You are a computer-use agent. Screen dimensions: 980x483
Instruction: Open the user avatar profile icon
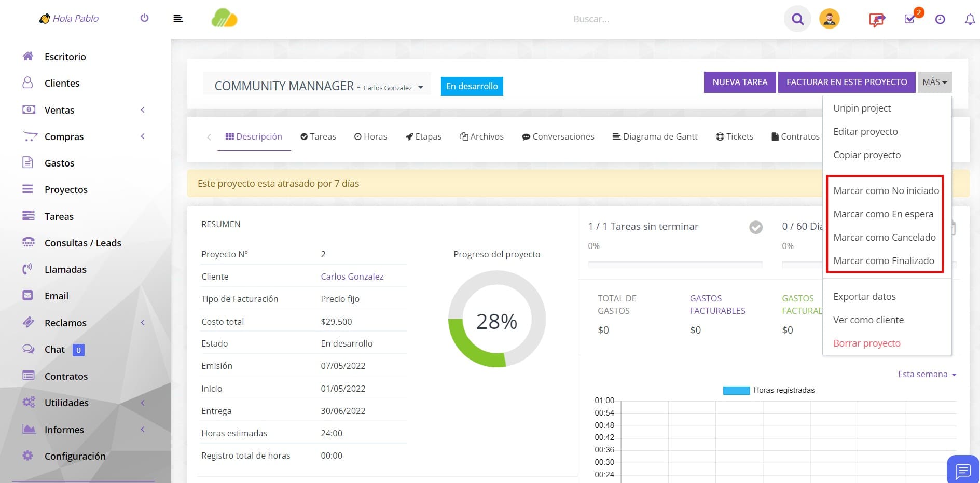829,19
